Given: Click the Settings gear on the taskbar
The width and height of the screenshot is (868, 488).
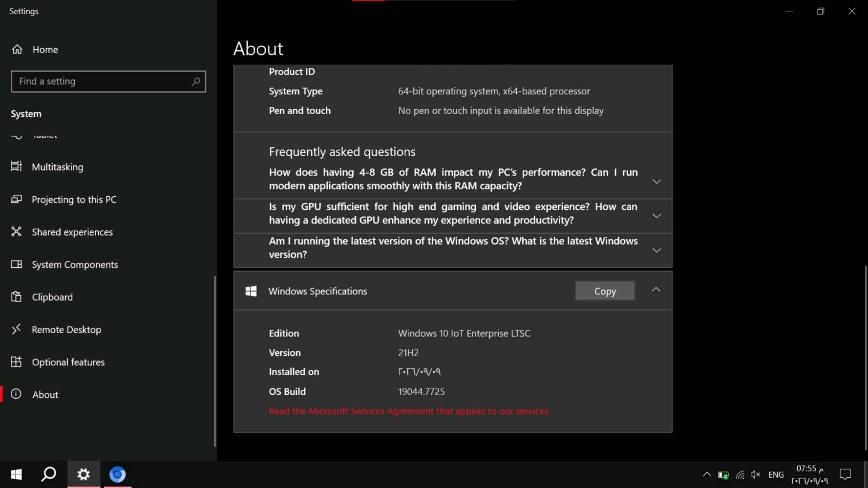Looking at the screenshot, I should pos(84,474).
